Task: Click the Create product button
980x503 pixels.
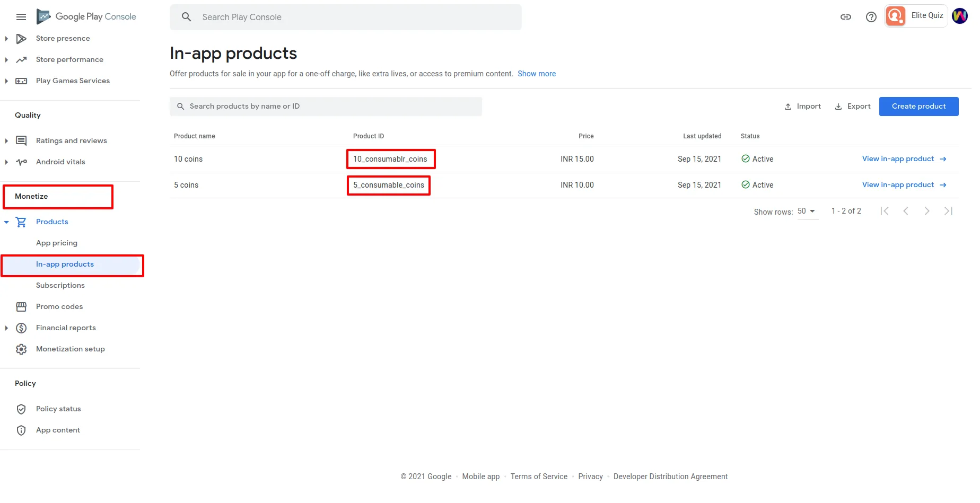Action: coord(918,106)
